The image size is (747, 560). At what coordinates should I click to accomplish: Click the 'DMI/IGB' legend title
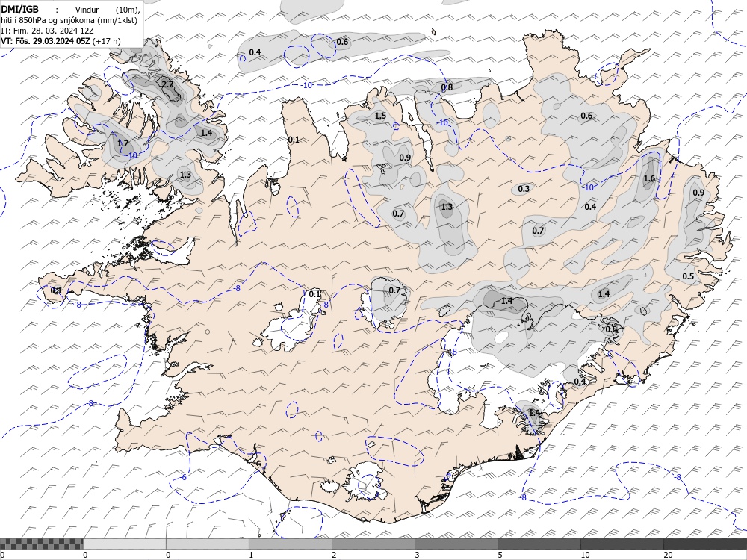click(x=20, y=8)
